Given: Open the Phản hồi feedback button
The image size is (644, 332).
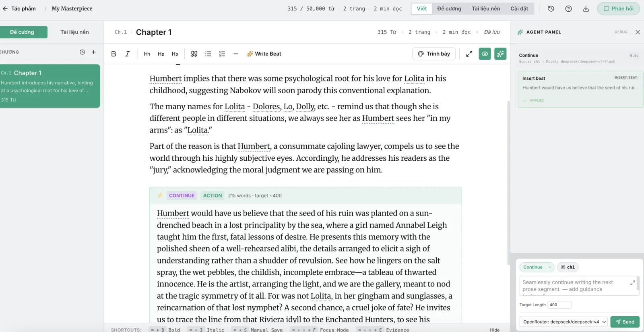Looking at the screenshot, I should [x=618, y=8].
